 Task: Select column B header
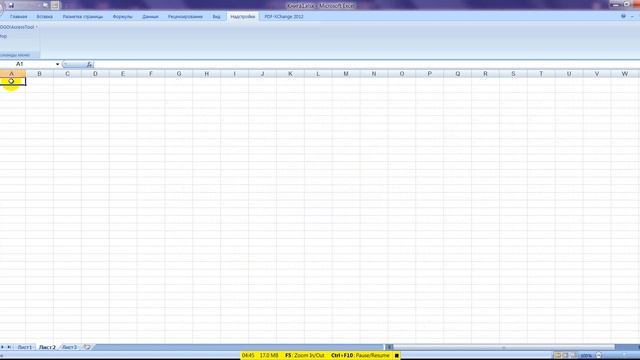(40, 73)
